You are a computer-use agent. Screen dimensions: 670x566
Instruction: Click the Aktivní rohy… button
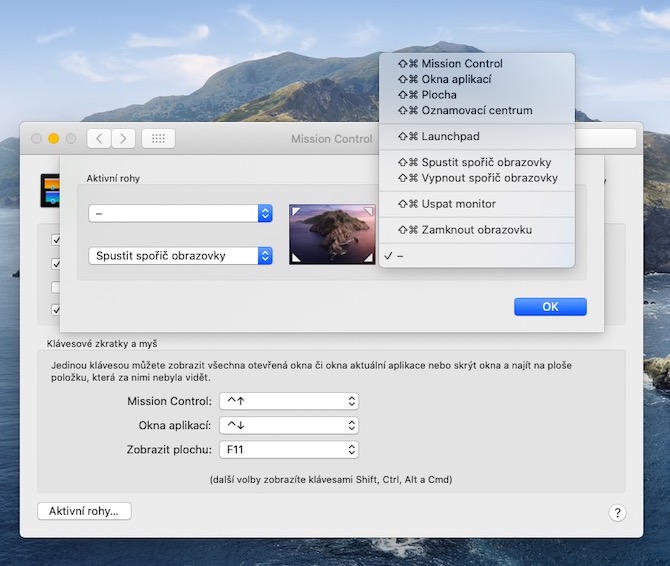pyautogui.click(x=84, y=511)
